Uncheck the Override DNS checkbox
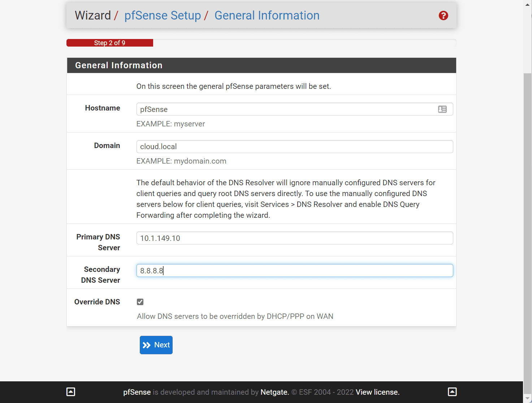Image resolution: width=532 pixels, height=403 pixels. click(x=140, y=302)
